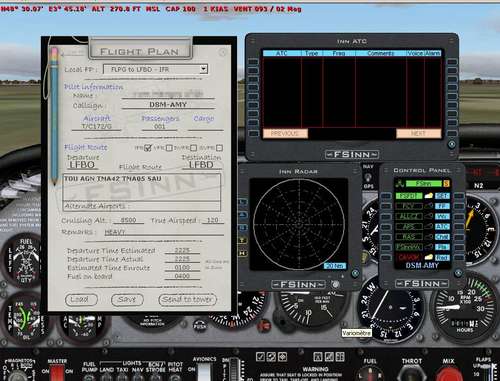The image size is (500, 381).
Task: Click the Destination field LFBD
Action: pos(201,165)
